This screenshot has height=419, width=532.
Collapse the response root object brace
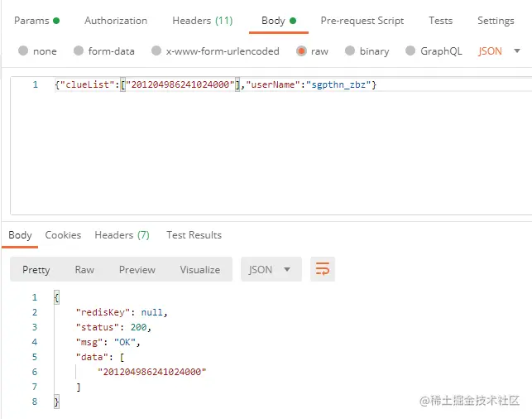(56, 298)
